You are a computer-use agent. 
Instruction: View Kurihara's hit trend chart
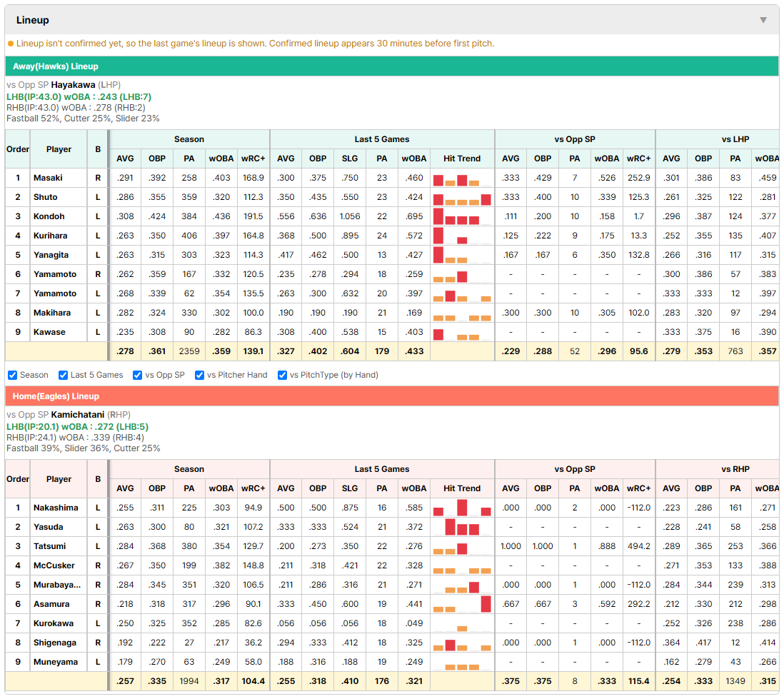click(x=461, y=236)
